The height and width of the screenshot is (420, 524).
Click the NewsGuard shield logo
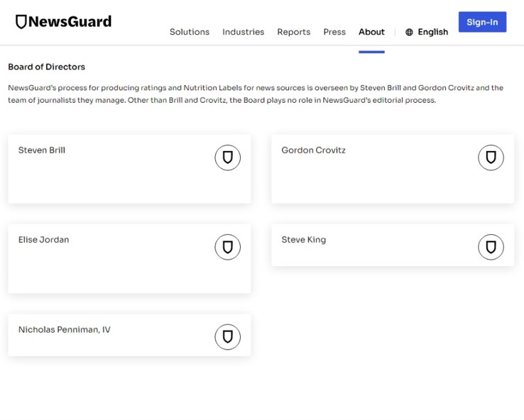pyautogui.click(x=21, y=22)
